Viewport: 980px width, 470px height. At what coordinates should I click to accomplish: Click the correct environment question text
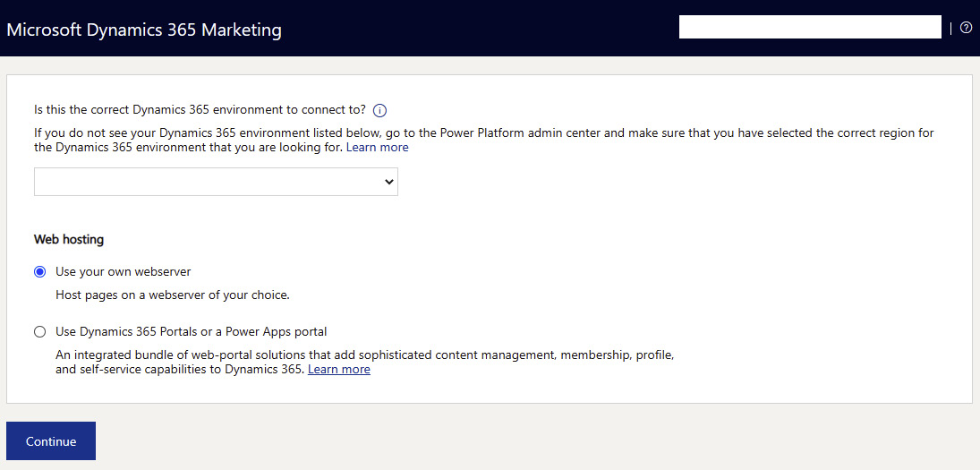click(200, 110)
